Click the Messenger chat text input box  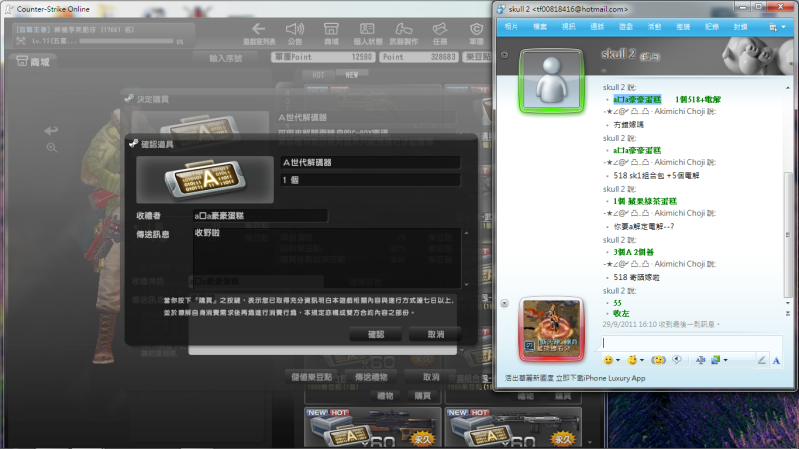tap(691, 343)
